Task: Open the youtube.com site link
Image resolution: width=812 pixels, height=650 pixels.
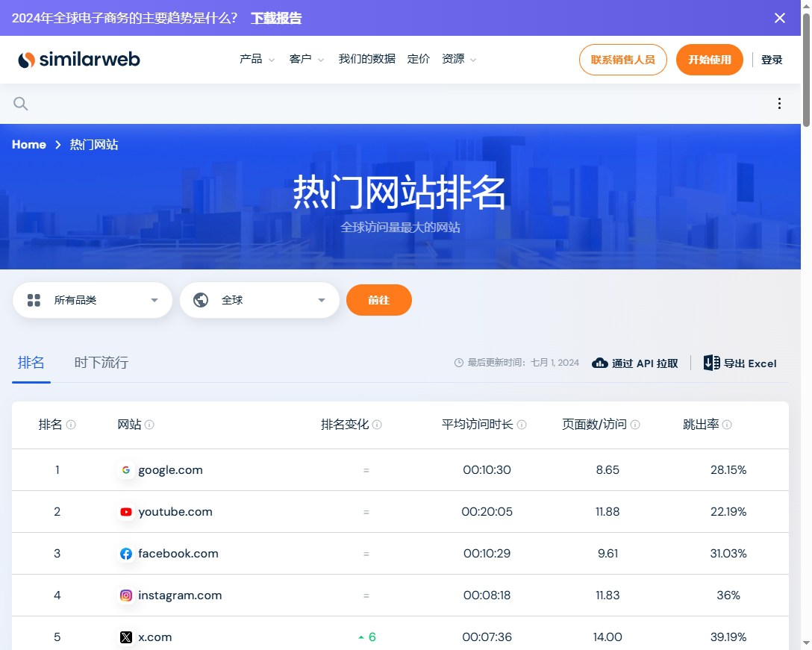Action: pos(175,512)
